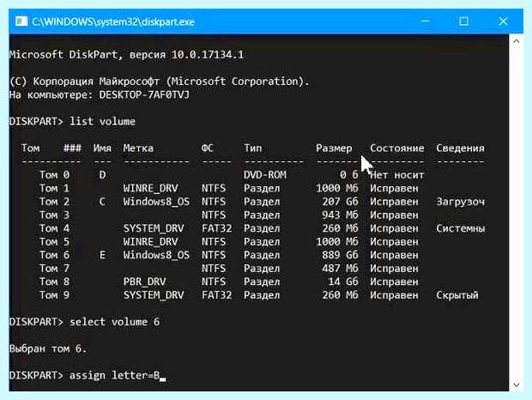Click the 'Том 2' row label

(54, 202)
